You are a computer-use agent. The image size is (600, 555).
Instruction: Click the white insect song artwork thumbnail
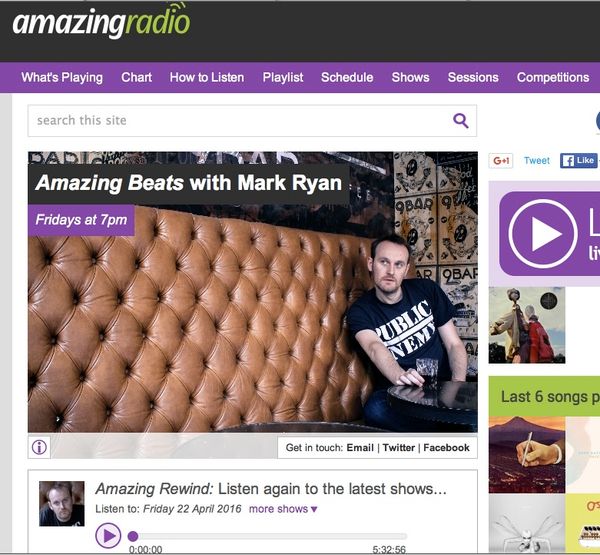pos(527,523)
